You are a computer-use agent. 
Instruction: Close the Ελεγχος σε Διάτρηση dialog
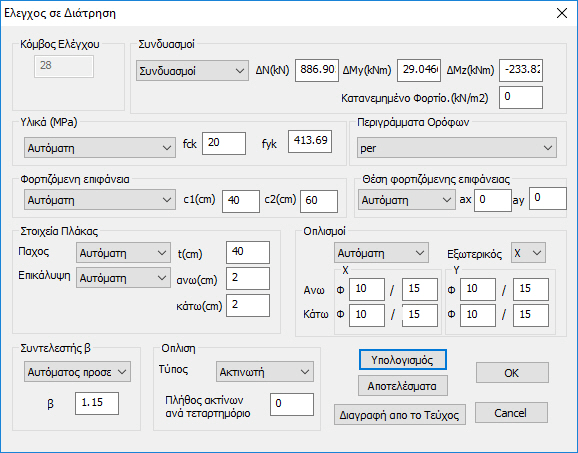coord(561,13)
